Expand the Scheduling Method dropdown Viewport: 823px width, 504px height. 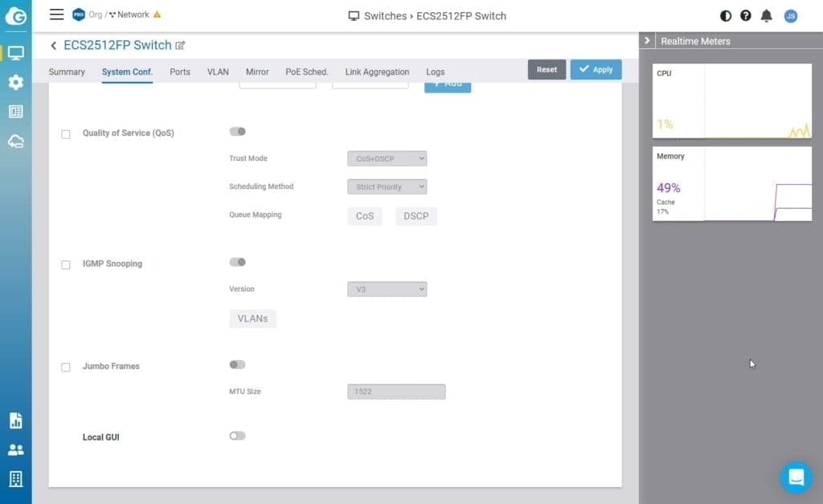tap(387, 186)
